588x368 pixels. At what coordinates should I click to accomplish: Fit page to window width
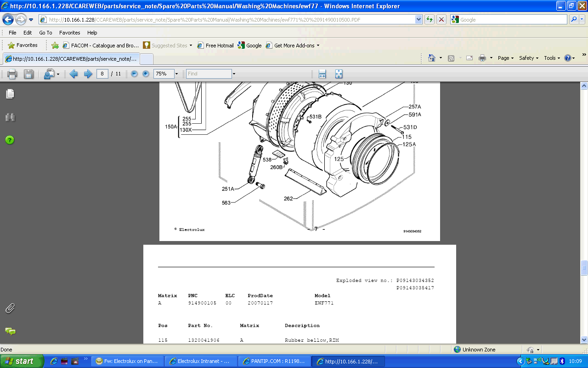pos(322,74)
